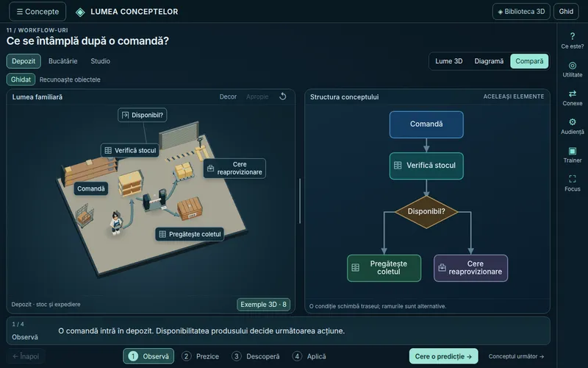Click Cere reaprovizionare label in 3D scene
Viewport: 588px width, 368px height.
point(234,169)
